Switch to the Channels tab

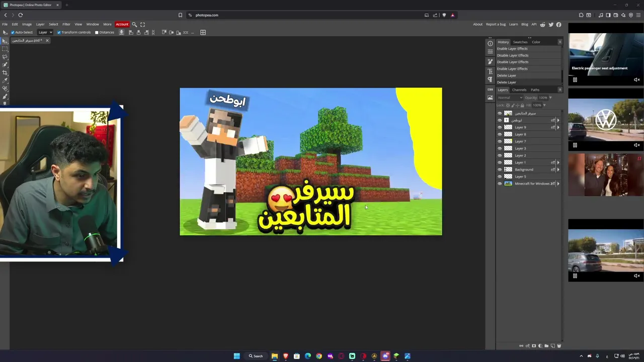[519, 90]
